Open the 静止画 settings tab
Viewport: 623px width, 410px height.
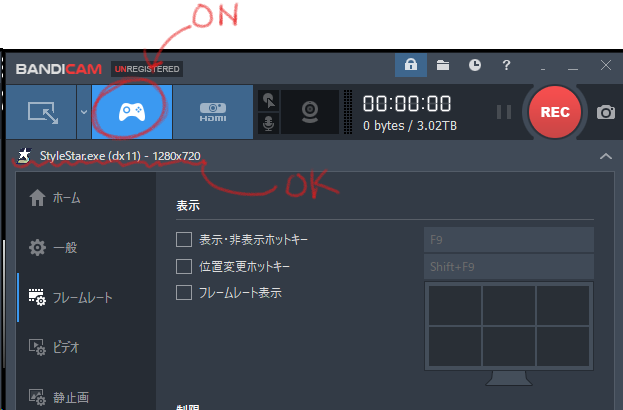[87, 397]
